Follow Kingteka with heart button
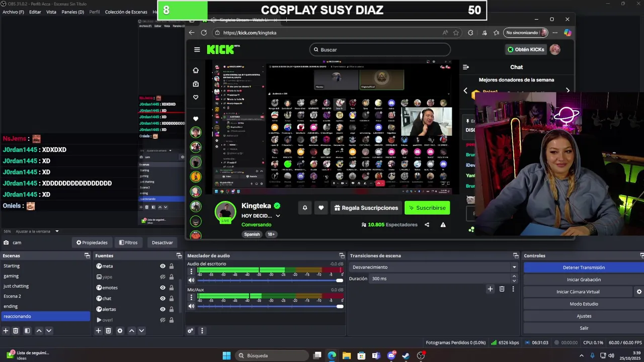644x362 pixels. pos(321,208)
